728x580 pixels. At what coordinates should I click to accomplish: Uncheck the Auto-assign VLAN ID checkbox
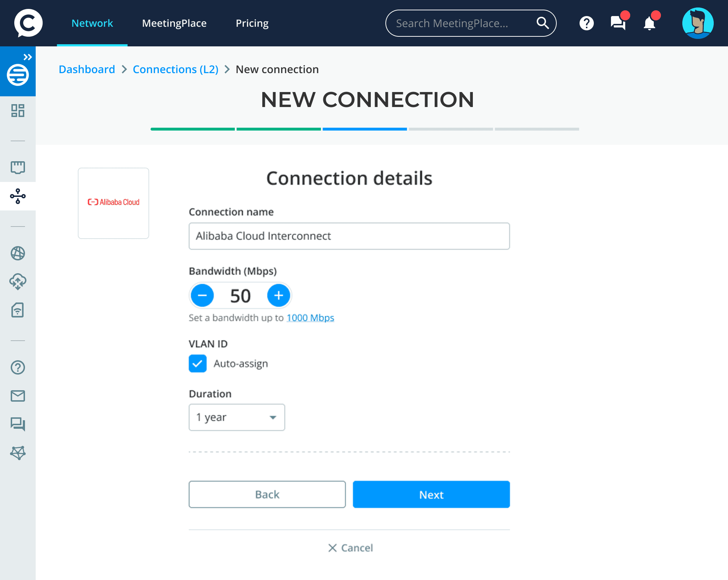[x=198, y=363]
